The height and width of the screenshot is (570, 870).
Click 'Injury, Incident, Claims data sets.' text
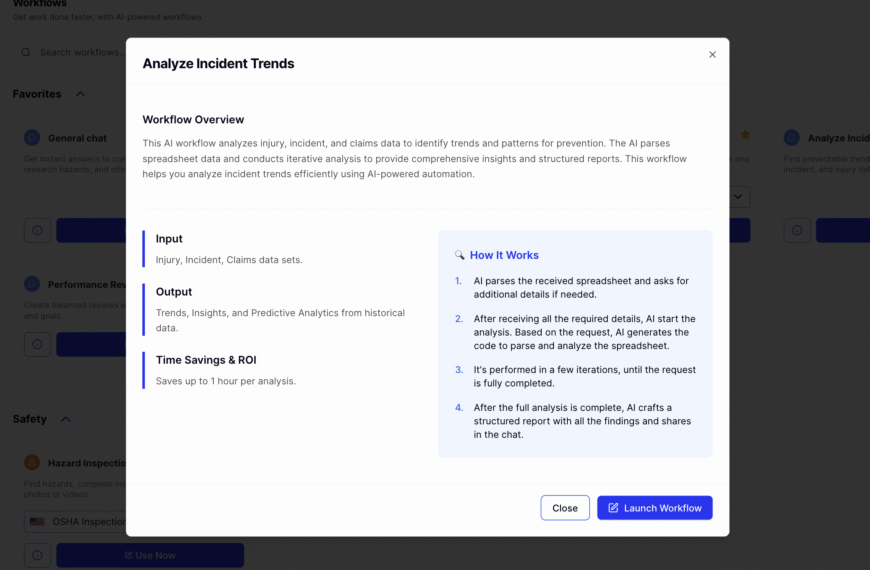(229, 260)
